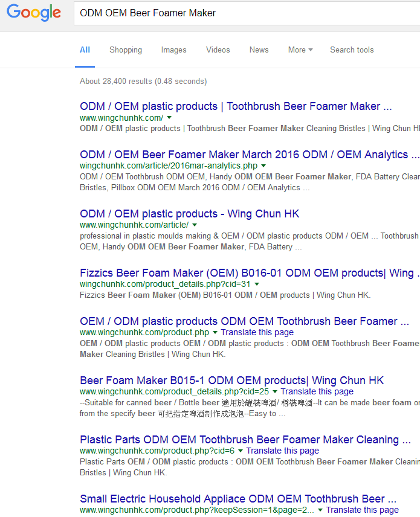Image resolution: width=420 pixels, height=517 pixels.
Task: Expand arrow beside product.php?cid=6 URL
Action: click(241, 451)
